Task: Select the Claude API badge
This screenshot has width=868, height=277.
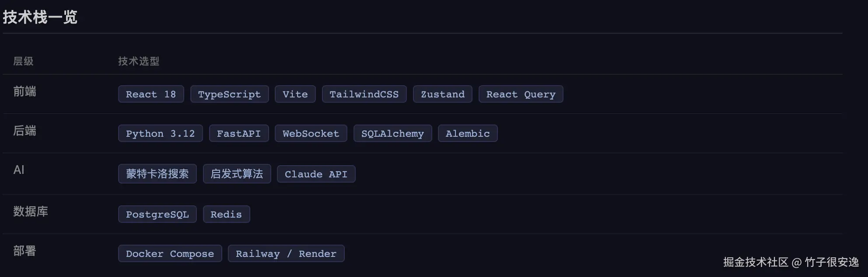Action: pos(316,174)
